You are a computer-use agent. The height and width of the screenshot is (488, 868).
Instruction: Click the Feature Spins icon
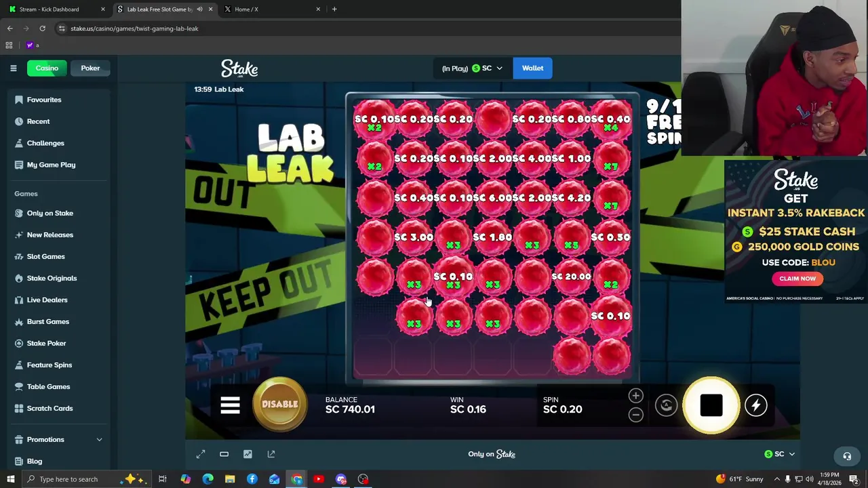pyautogui.click(x=19, y=365)
